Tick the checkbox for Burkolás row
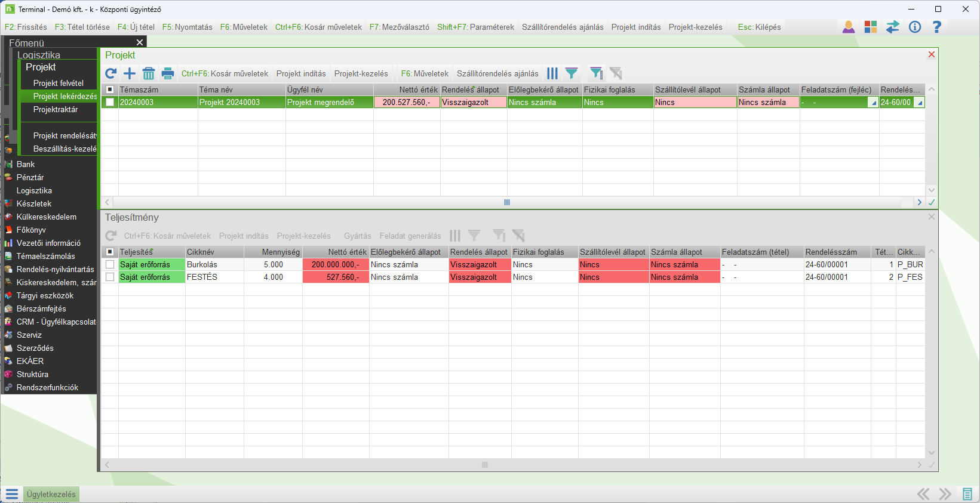The height and width of the screenshot is (503, 980). (110, 264)
